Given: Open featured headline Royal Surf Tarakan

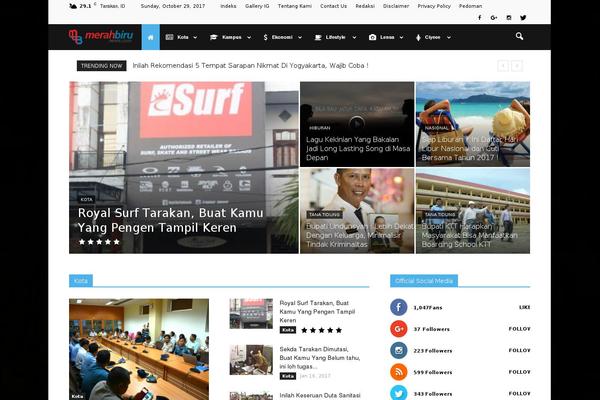Looking at the screenshot, I should (170, 220).
